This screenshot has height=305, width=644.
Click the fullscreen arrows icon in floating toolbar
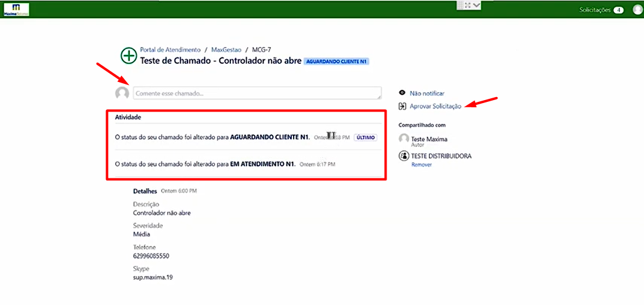pyautogui.click(x=467, y=5)
